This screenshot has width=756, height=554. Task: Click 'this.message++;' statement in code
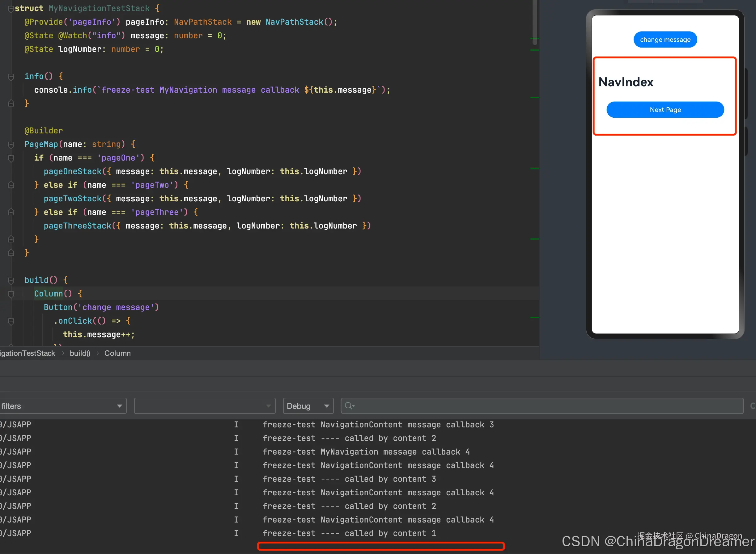[x=99, y=334]
